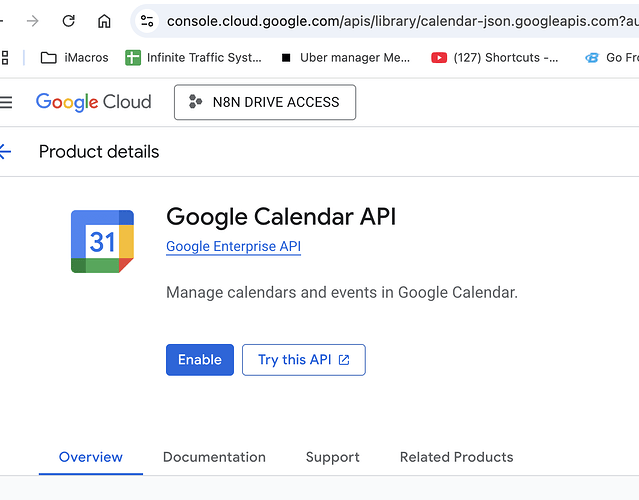Click the Google Cloud logo
639x500 pixels.
pyautogui.click(x=93, y=102)
